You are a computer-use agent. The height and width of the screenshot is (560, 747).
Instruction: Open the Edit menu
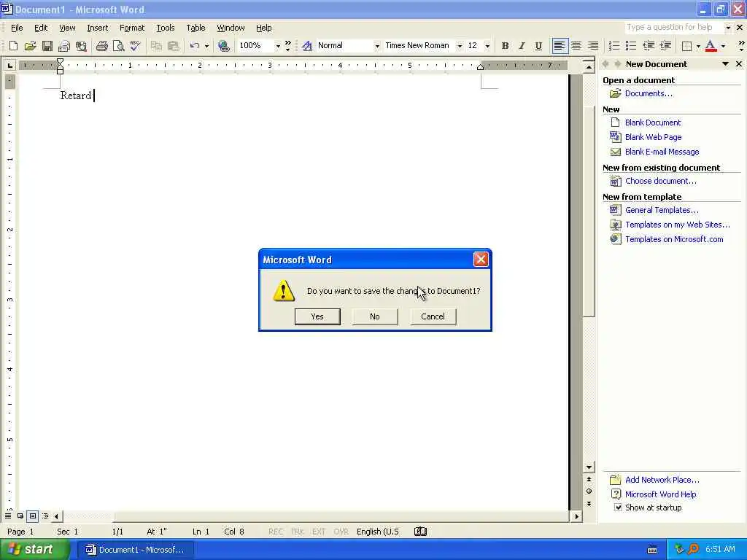(x=41, y=28)
